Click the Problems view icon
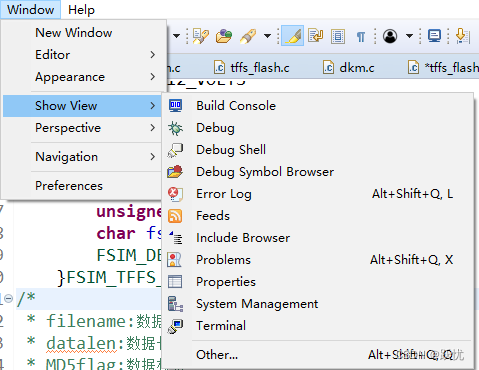Image resolution: width=479 pixels, height=370 pixels. coord(175,260)
